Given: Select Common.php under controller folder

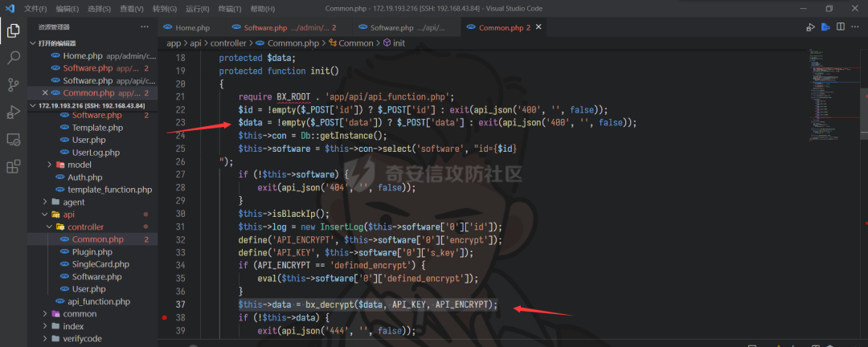Looking at the screenshot, I should coord(93,239).
